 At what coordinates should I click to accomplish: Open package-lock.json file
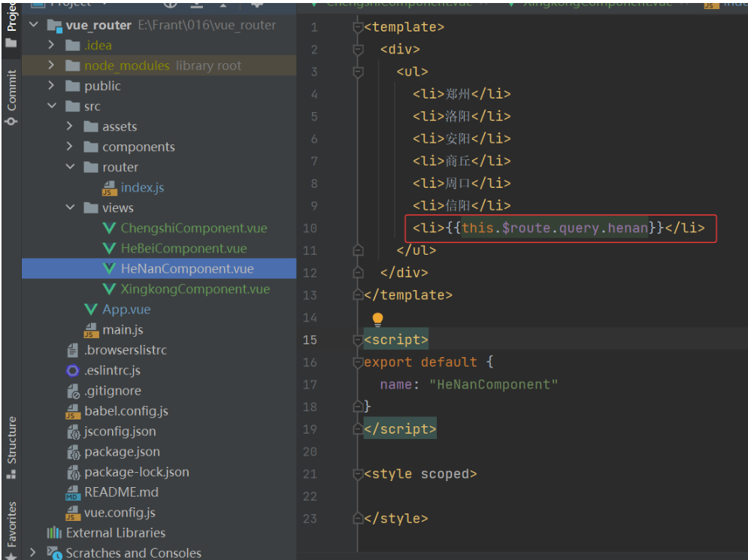[136, 472]
